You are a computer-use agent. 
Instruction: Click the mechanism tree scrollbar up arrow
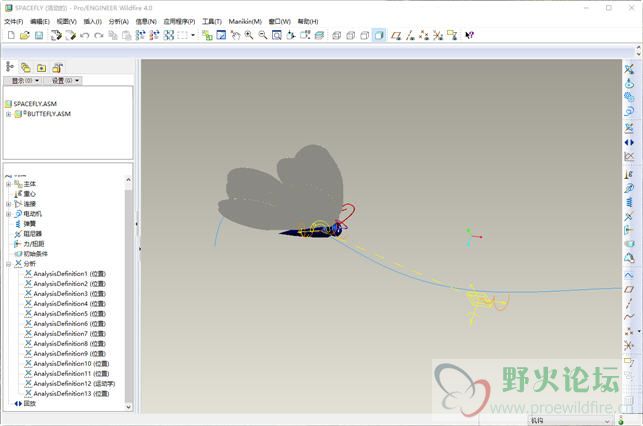[128, 180]
